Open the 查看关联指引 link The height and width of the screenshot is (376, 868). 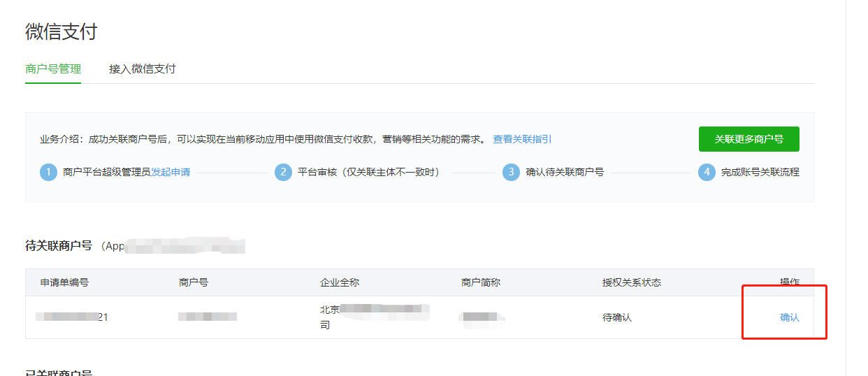pyautogui.click(x=522, y=139)
